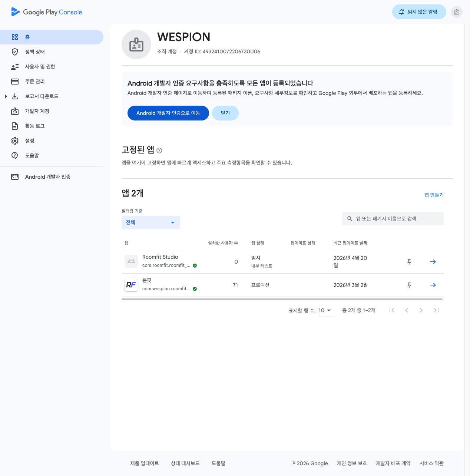470x476 pixels.
Task: Click the Google Play Console logo
Action: click(47, 12)
